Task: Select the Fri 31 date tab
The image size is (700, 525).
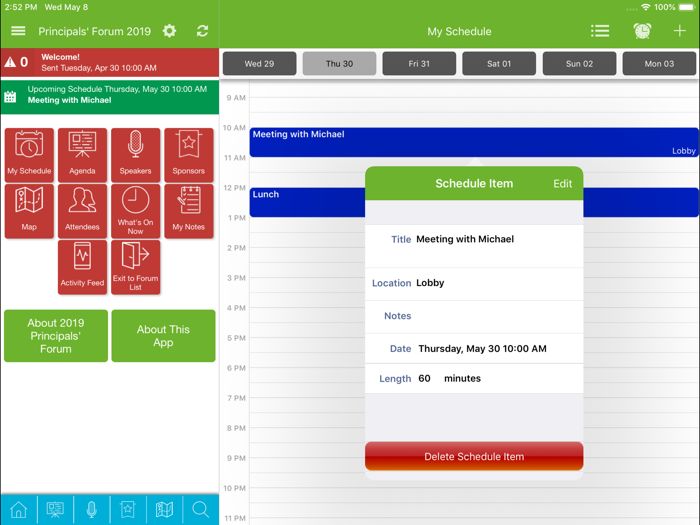Action: pyautogui.click(x=419, y=63)
